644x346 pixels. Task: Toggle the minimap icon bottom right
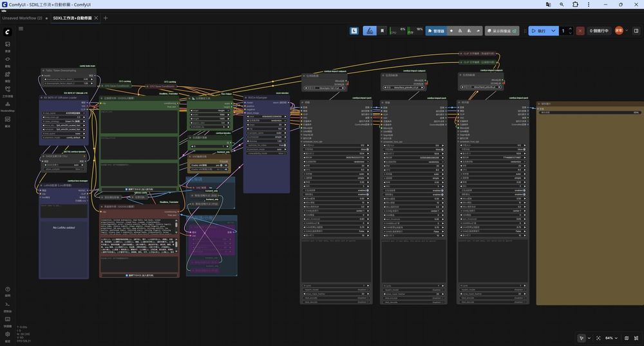(x=627, y=338)
